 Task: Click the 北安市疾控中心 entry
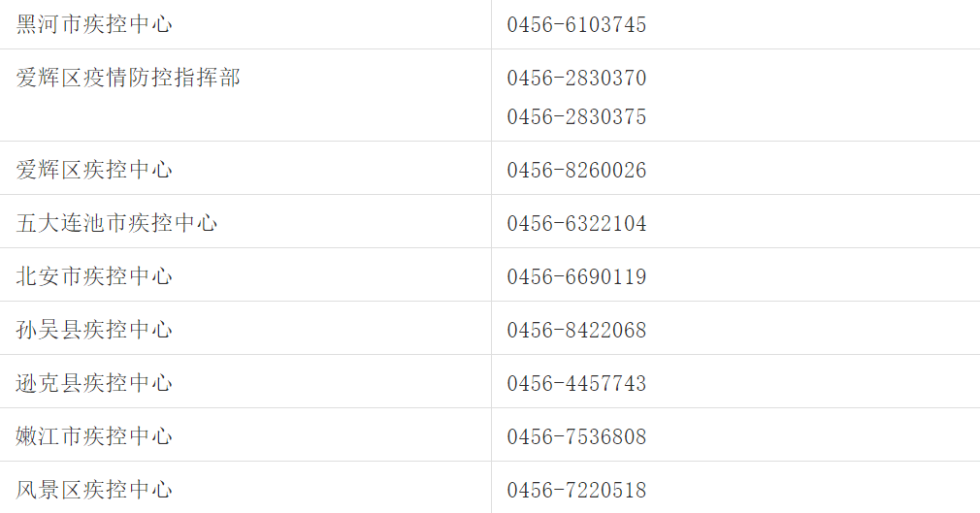click(94, 276)
